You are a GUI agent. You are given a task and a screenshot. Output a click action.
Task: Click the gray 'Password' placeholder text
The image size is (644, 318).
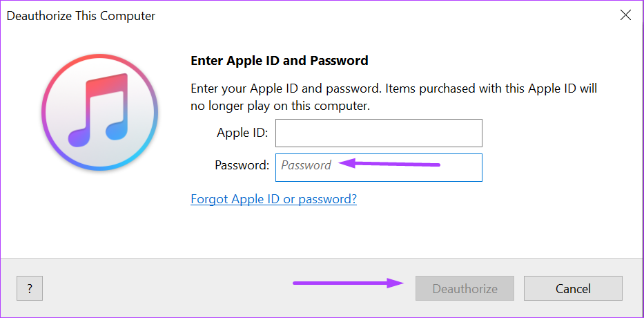pyautogui.click(x=306, y=166)
